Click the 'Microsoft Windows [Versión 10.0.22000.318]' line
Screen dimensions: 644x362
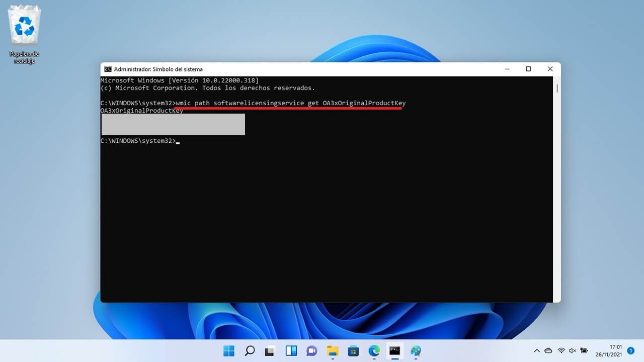coord(180,80)
